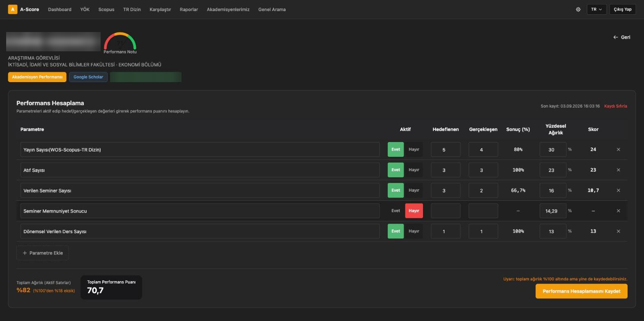644x321 pixels.
Task: Edit the Verilen Seminer Sayısı weight field
Action: (553, 190)
